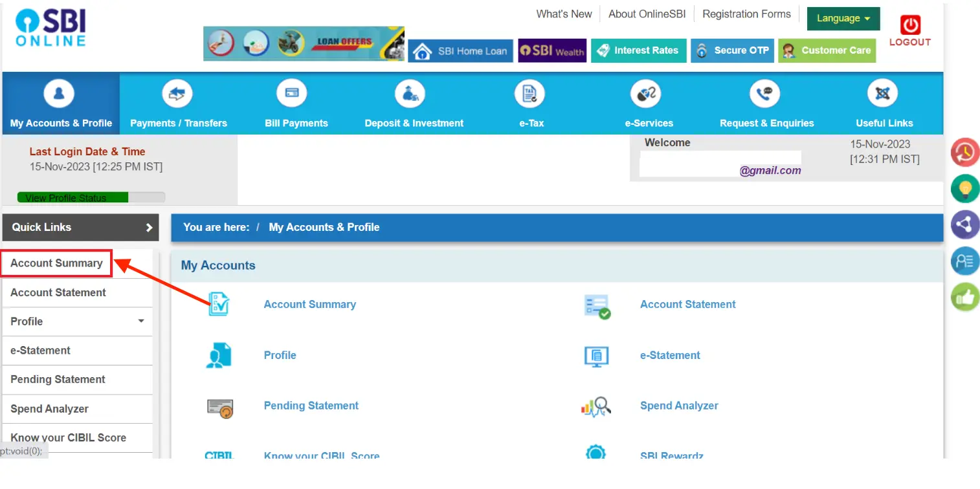Click the purple share floating side icon

964,225
